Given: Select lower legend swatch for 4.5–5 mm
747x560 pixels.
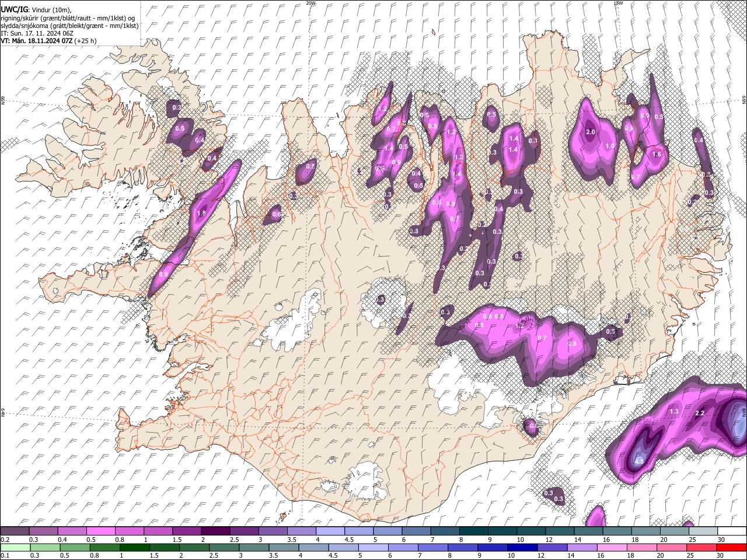Looking at the screenshot, I should pos(344,547).
